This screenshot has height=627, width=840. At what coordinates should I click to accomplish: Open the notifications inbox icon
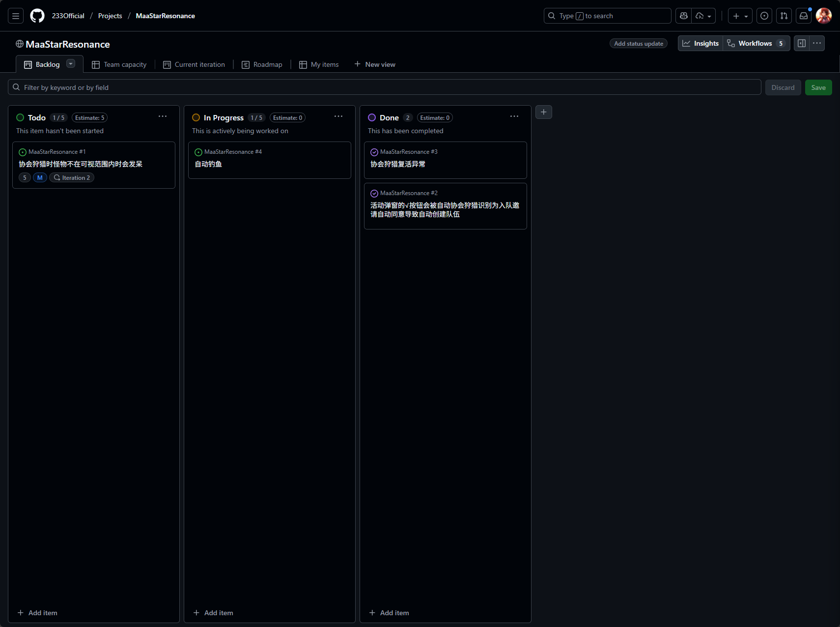point(804,16)
